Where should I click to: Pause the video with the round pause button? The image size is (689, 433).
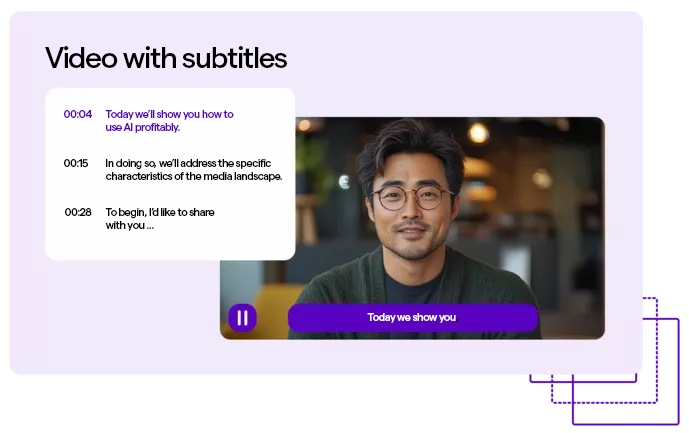[242, 317]
